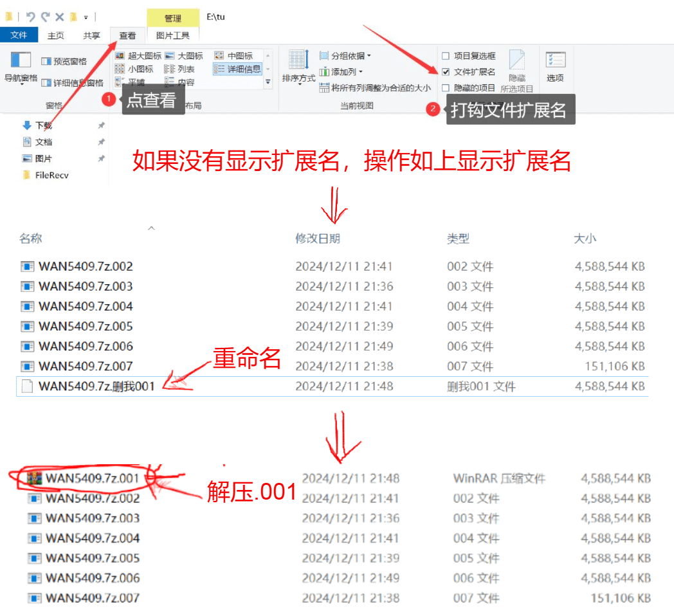Click 将所有列调整为合适的大小 size columns button
674x616 pixels.
click(376, 87)
